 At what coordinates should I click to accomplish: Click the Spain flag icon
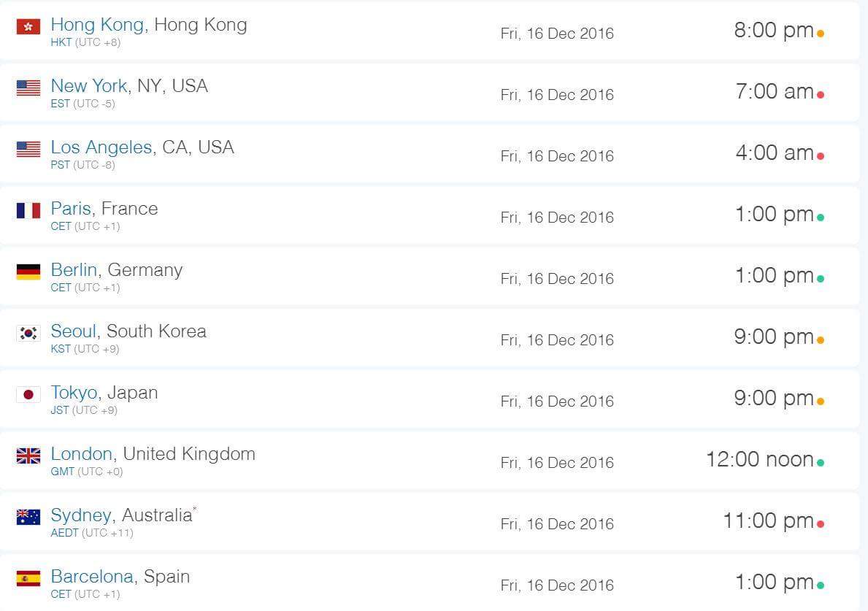click(x=28, y=578)
